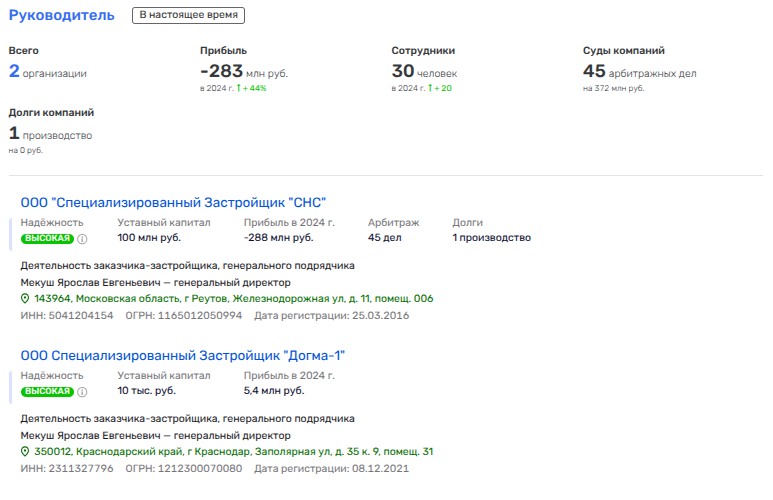View "45 дел" under Арбитраж column
Viewport: 773px width, 500px height.
(384, 238)
